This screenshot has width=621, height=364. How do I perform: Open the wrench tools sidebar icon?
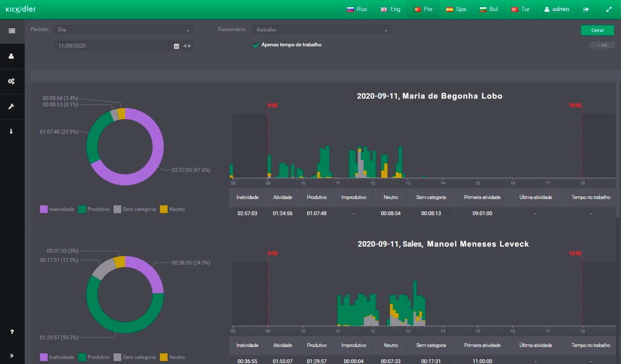11,106
